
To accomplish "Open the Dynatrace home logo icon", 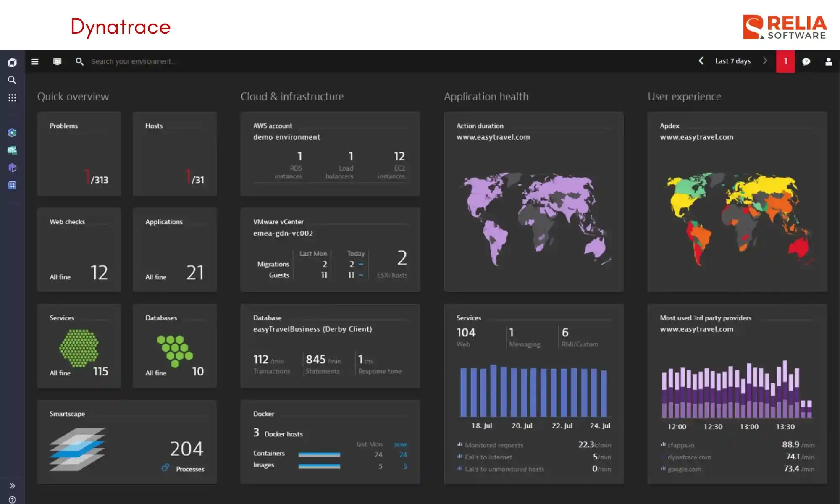I will tap(12, 62).
